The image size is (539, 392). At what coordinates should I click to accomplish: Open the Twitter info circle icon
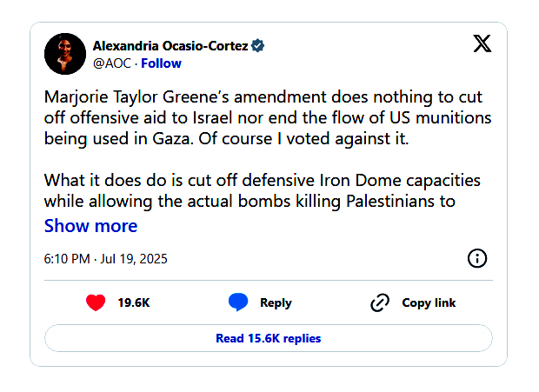tap(477, 258)
